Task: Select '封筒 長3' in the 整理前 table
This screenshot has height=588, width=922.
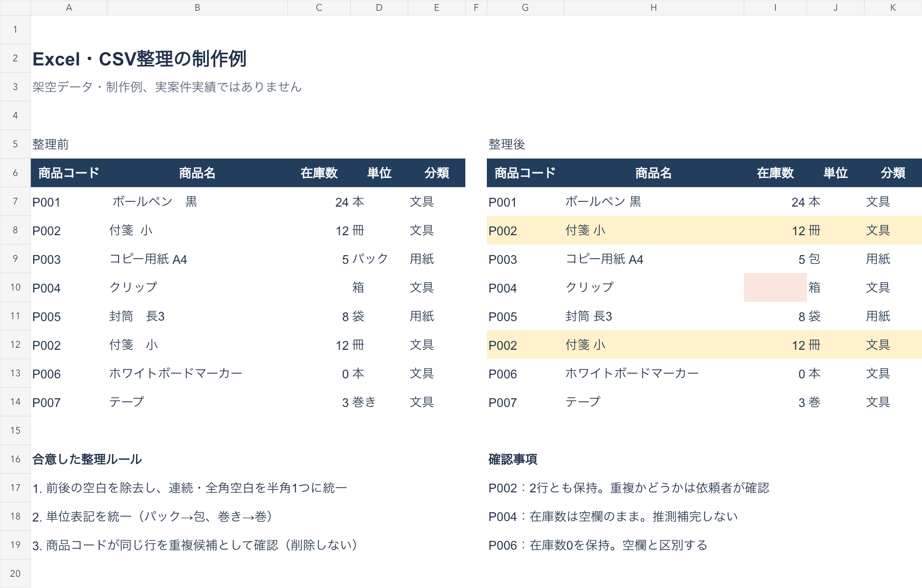Action: (x=137, y=316)
